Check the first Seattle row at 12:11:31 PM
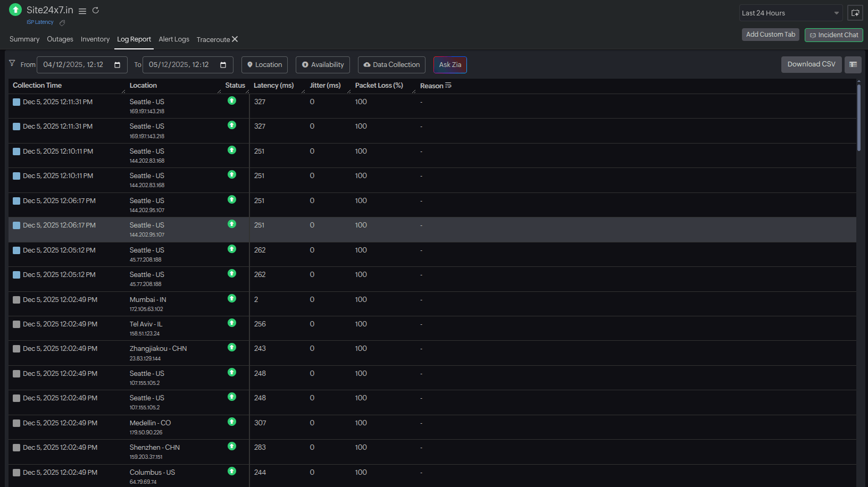 click(16, 102)
